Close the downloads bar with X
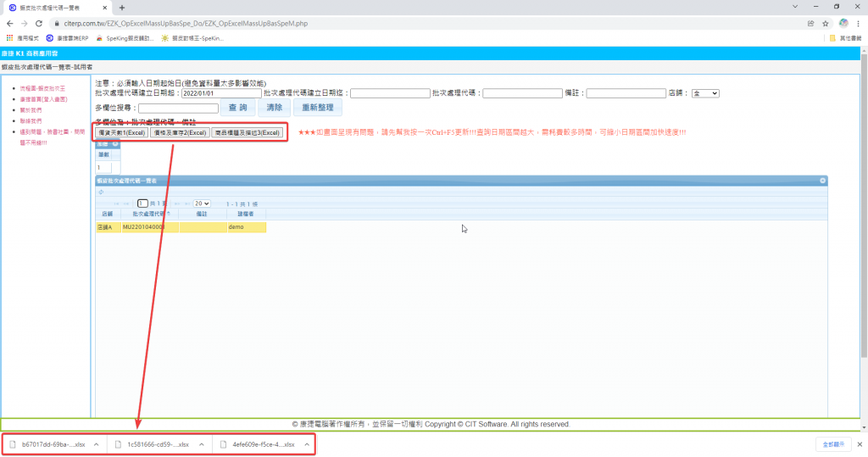The width and height of the screenshot is (868, 457). click(x=859, y=444)
